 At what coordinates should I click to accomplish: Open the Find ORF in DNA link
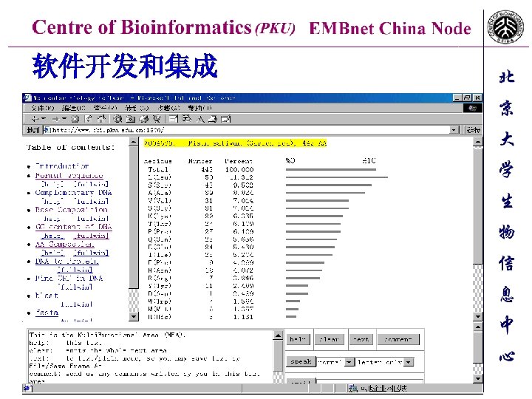(x=69, y=279)
